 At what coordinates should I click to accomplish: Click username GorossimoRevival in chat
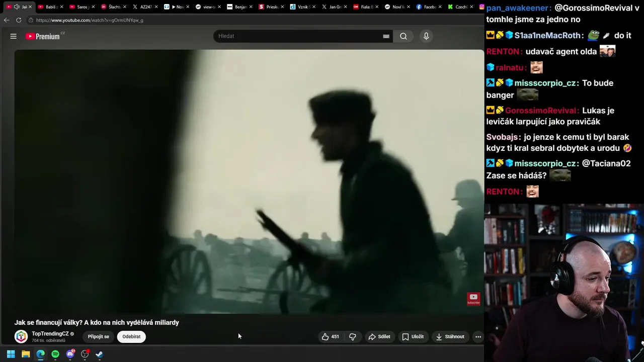541,111
